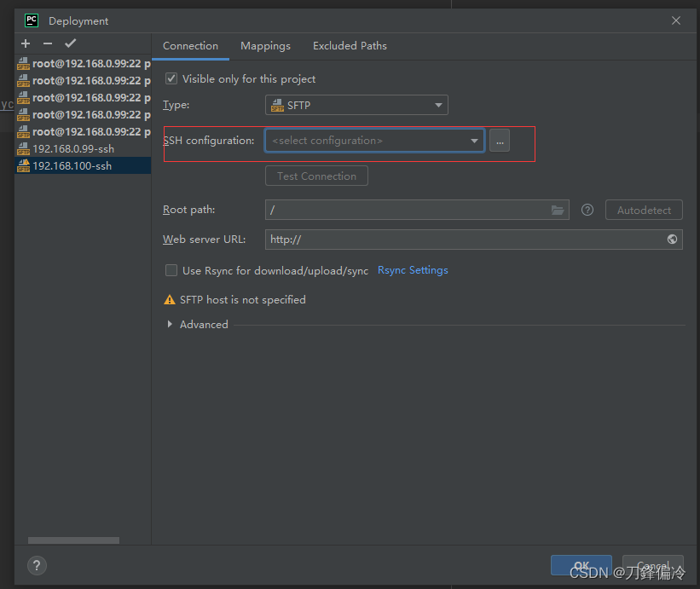Screen dimensions: 700x589
Task: Switch to the Excluded Paths tab
Action: pyautogui.click(x=350, y=46)
